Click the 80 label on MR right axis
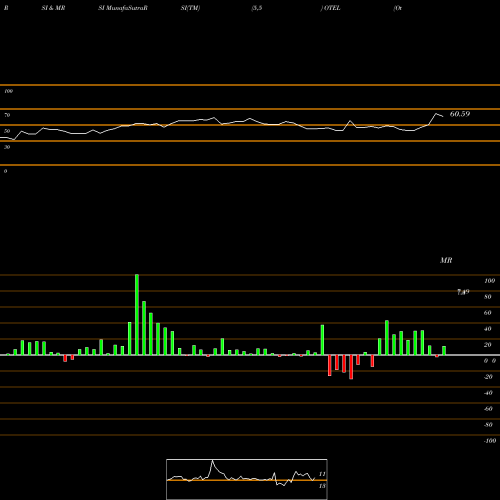The width and height of the screenshot is (500, 500). [x=488, y=297]
